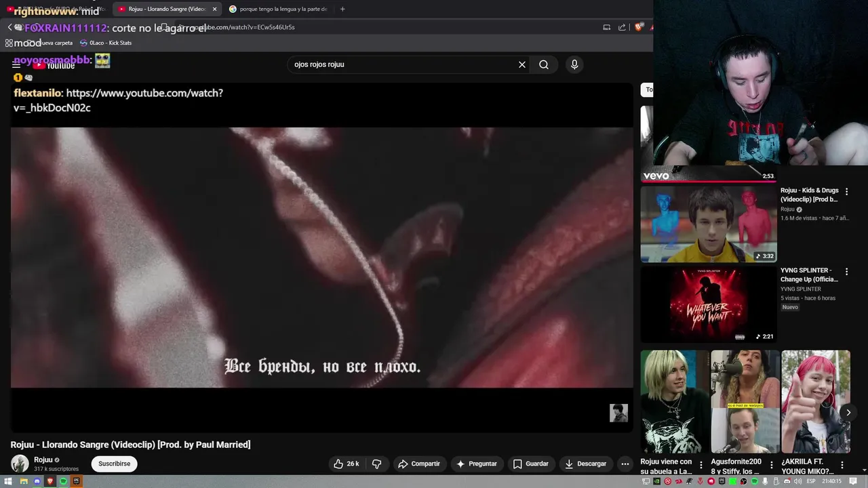Click the YouTube search magnifier button
This screenshot has width=868, height=488.
pos(544,64)
